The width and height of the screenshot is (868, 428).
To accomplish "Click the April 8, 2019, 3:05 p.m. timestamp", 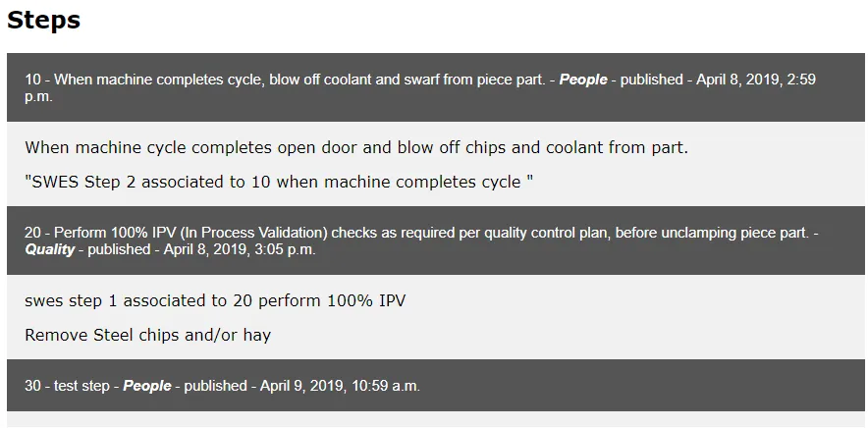I will coord(240,249).
